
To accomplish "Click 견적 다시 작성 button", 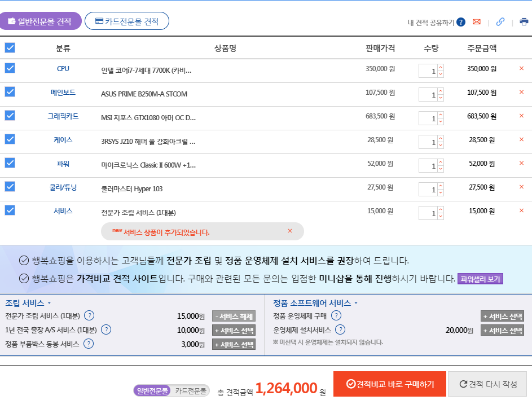I will [487, 384].
